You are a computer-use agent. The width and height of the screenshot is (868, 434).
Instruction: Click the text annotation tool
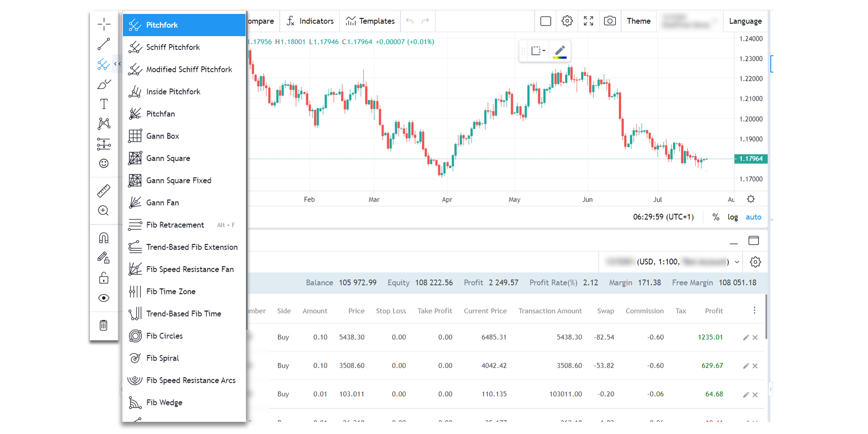pos(104,104)
